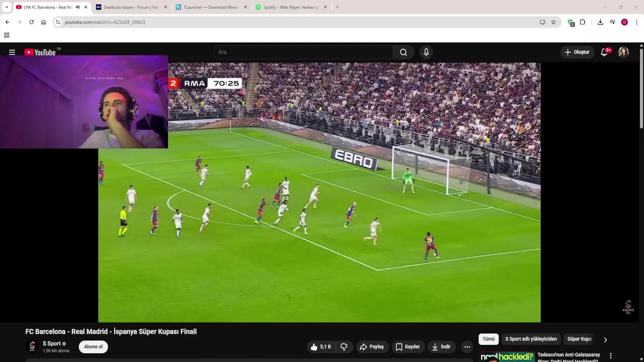644x362 pixels.
Task: Close the Dedikodu kazanı tab
Action: [x=166, y=7]
